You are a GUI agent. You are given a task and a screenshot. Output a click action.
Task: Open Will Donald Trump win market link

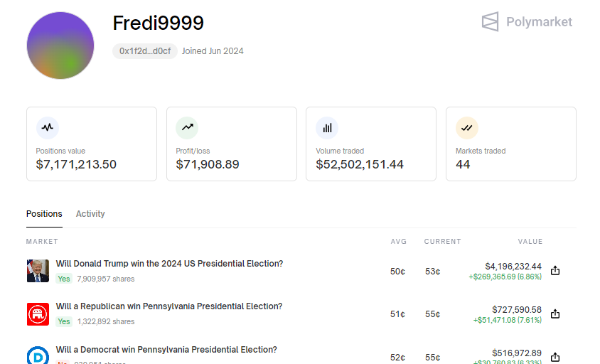[169, 264]
